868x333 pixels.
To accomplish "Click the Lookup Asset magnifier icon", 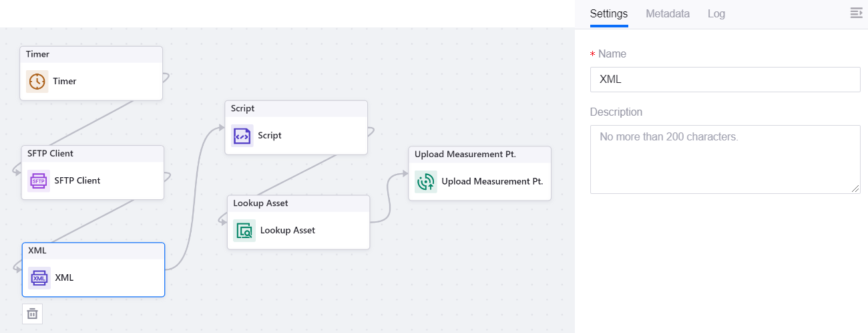I will (x=244, y=231).
